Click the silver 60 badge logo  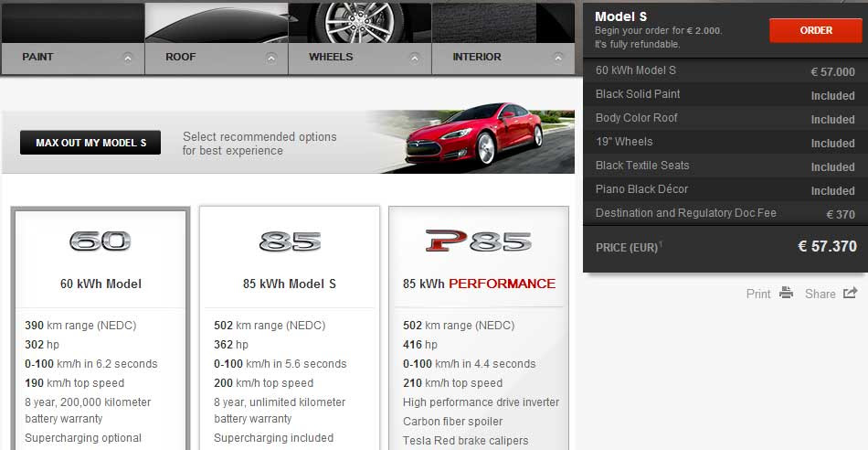(x=101, y=241)
